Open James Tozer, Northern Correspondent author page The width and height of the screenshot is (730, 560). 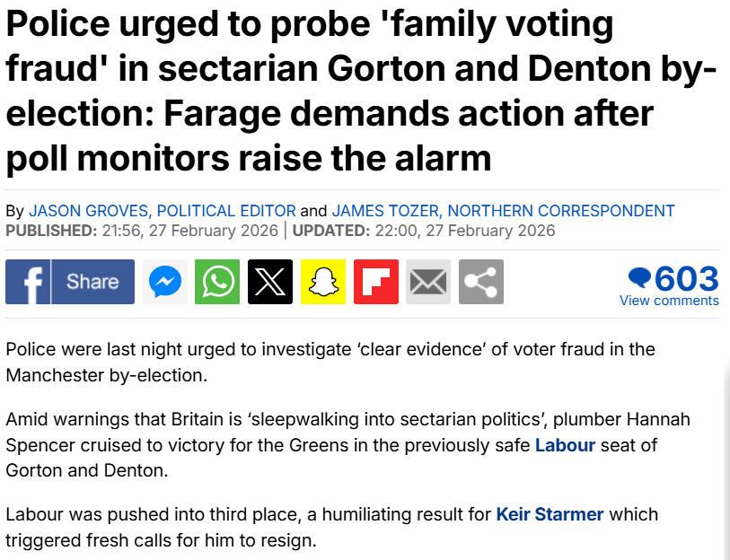503,211
